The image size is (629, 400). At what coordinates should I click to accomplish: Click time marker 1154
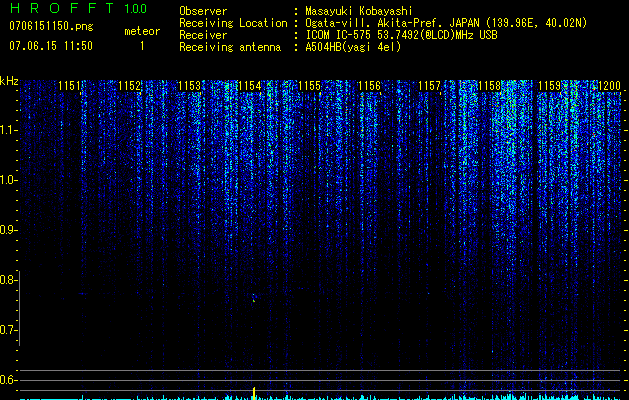[x=250, y=86]
